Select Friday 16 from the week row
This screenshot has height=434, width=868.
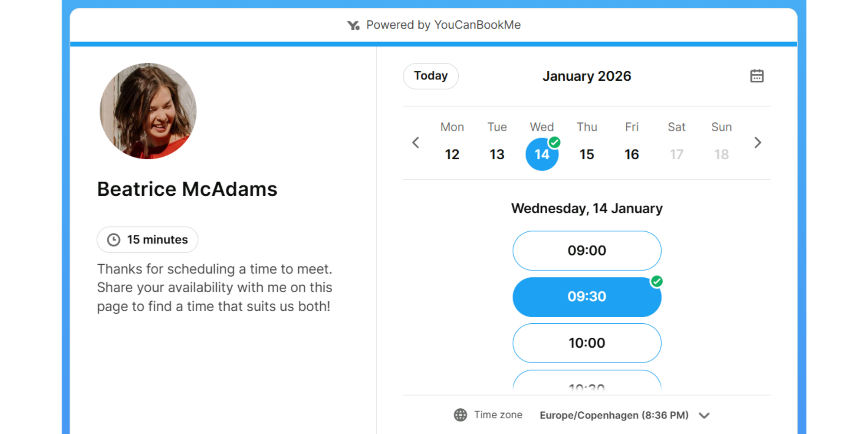[631, 154]
